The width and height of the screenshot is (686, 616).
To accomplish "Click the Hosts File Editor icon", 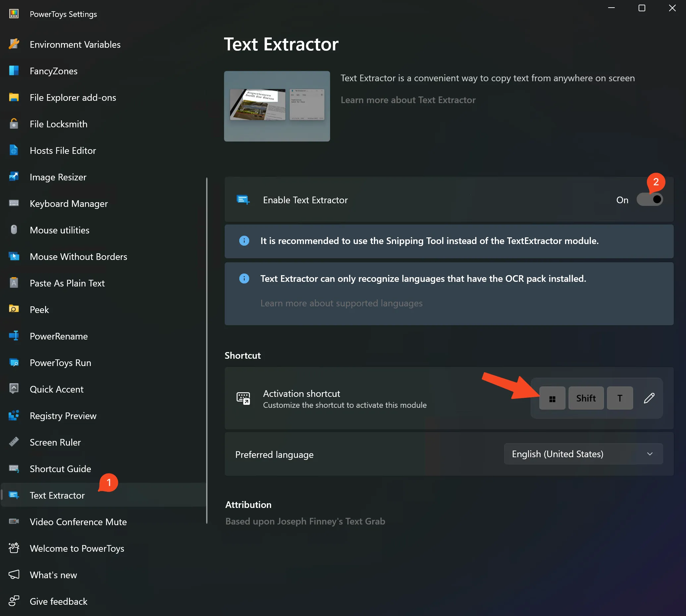I will tap(14, 150).
